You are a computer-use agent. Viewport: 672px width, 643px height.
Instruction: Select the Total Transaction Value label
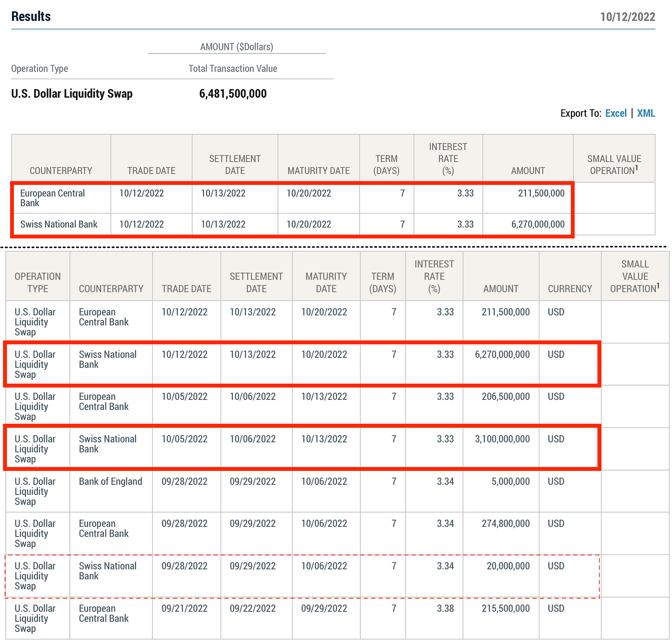point(233,69)
